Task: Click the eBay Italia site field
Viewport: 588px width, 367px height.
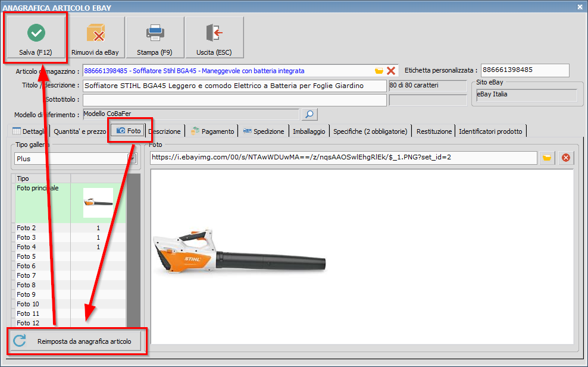Action: 527,95
